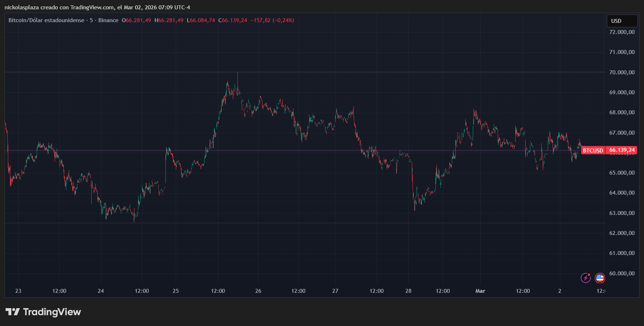Select date 28 on the time axis
The width and height of the screenshot is (644, 326).
(408, 291)
